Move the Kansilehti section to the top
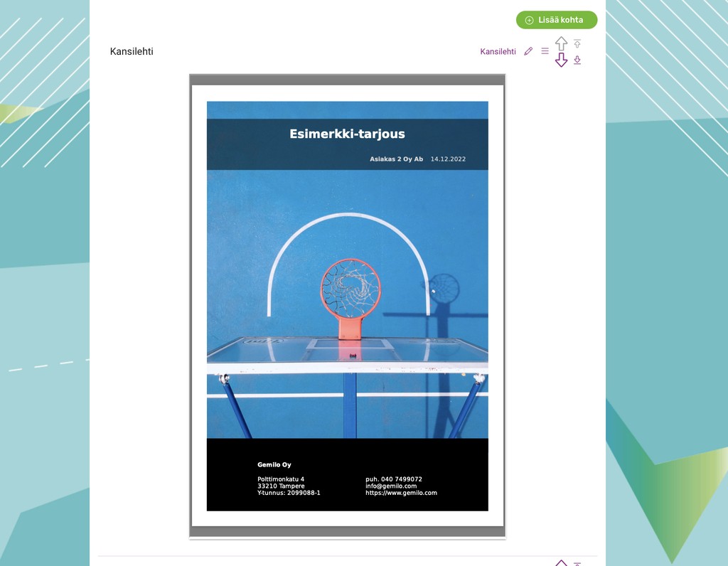This screenshot has height=566, width=728. [577, 43]
